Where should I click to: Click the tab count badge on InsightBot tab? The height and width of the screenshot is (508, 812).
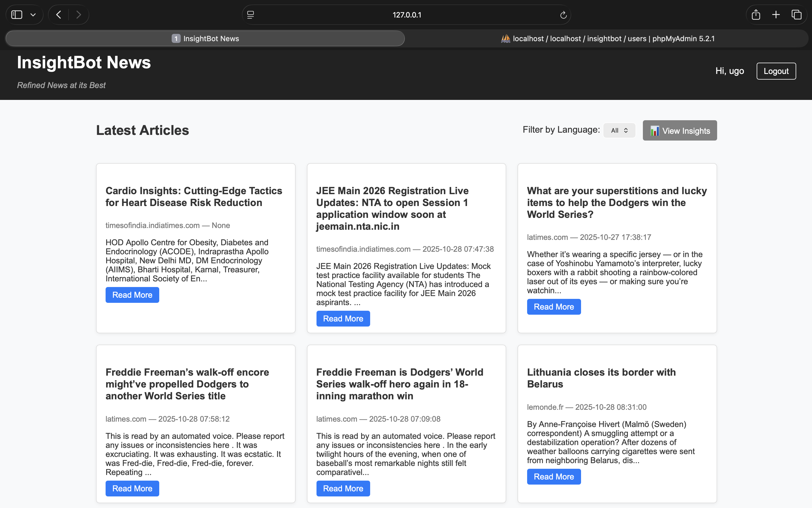click(x=176, y=39)
